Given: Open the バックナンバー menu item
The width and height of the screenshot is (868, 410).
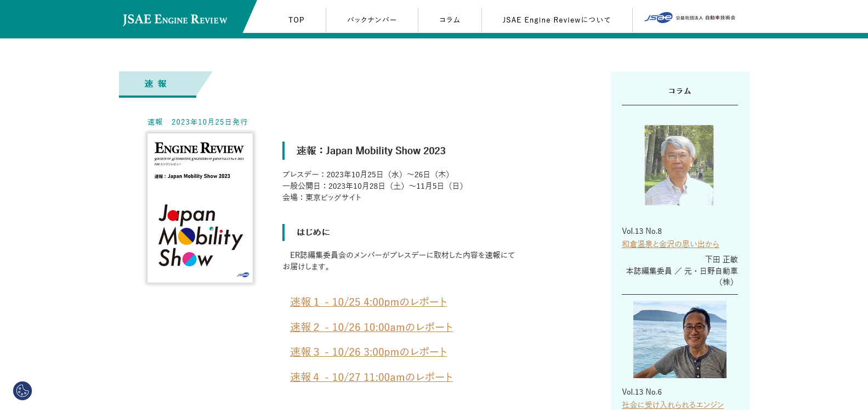Looking at the screenshot, I should click(x=372, y=20).
